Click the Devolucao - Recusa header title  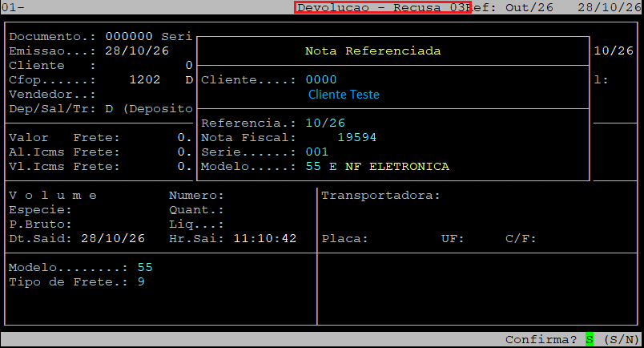click(x=380, y=8)
